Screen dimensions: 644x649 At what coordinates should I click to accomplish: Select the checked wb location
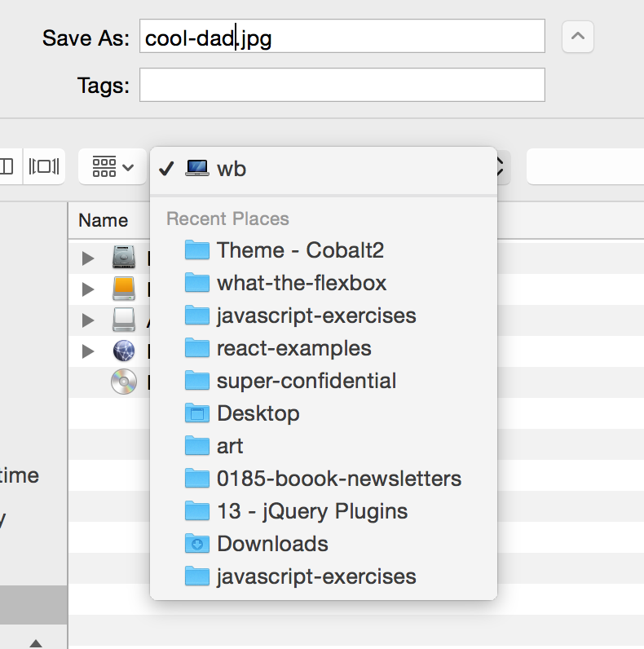point(324,169)
